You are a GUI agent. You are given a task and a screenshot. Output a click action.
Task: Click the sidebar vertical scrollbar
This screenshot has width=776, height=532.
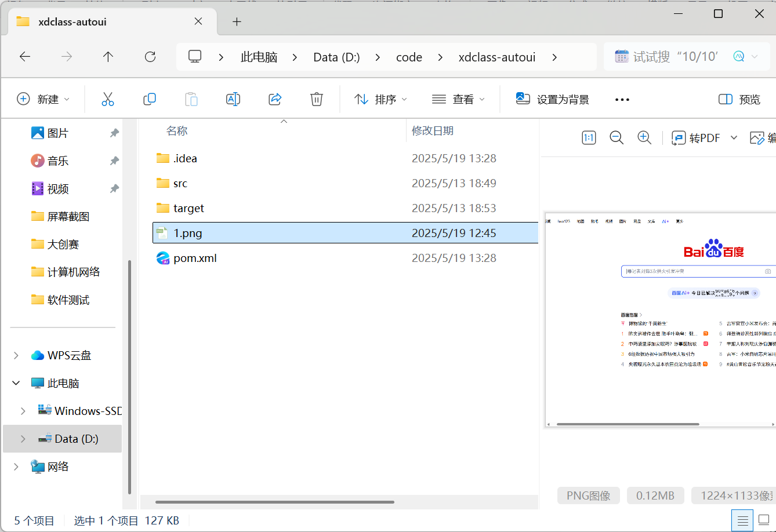click(129, 377)
